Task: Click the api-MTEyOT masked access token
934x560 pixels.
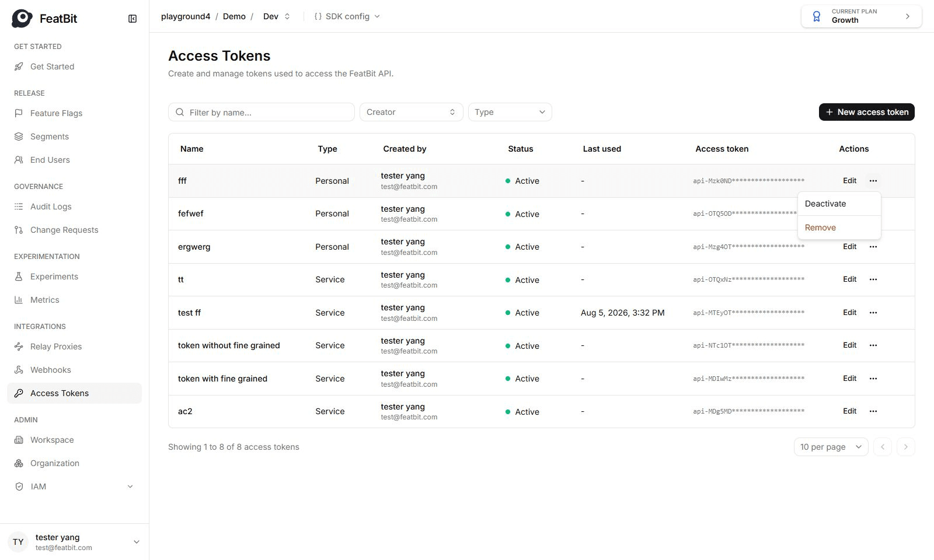Action: (x=749, y=313)
